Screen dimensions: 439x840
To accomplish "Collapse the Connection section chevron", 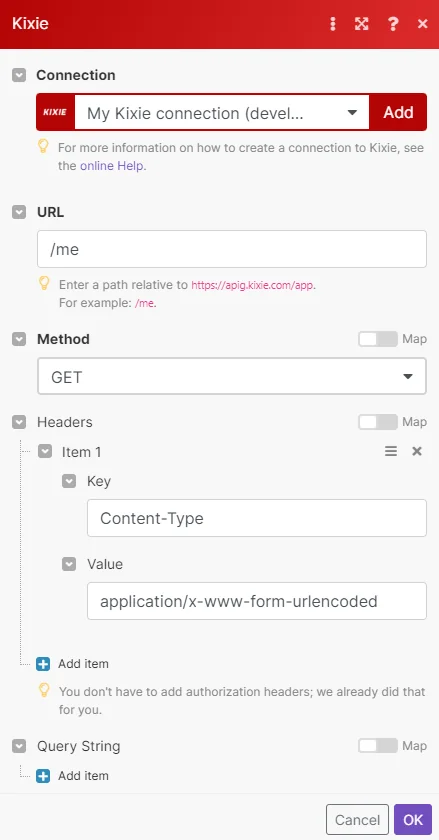I will click(19, 75).
